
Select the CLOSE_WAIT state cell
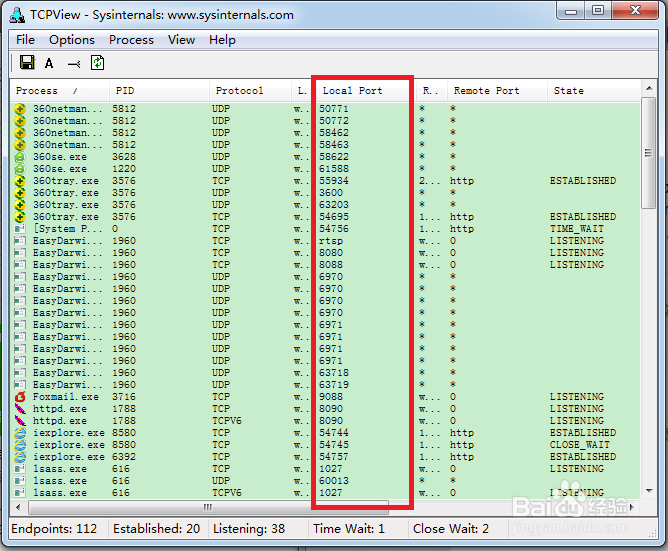coord(580,445)
